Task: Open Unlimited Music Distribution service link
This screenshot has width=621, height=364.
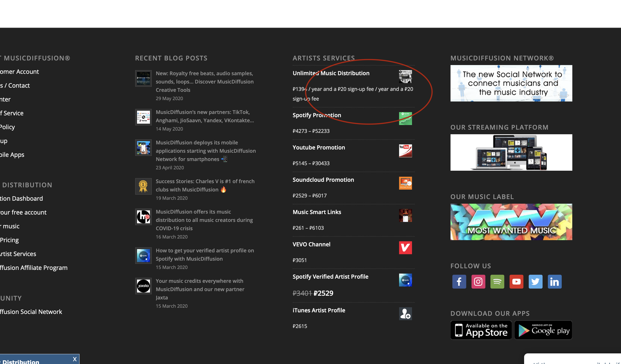Action: pyautogui.click(x=331, y=73)
